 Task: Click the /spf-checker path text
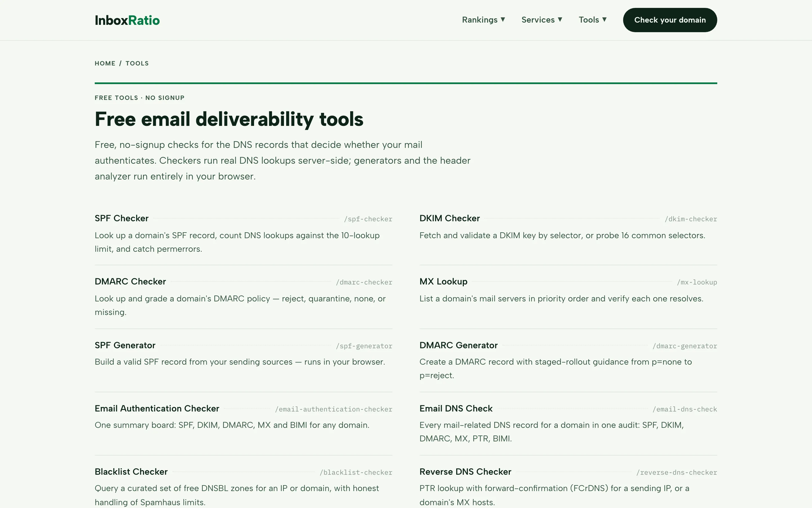[x=368, y=219]
